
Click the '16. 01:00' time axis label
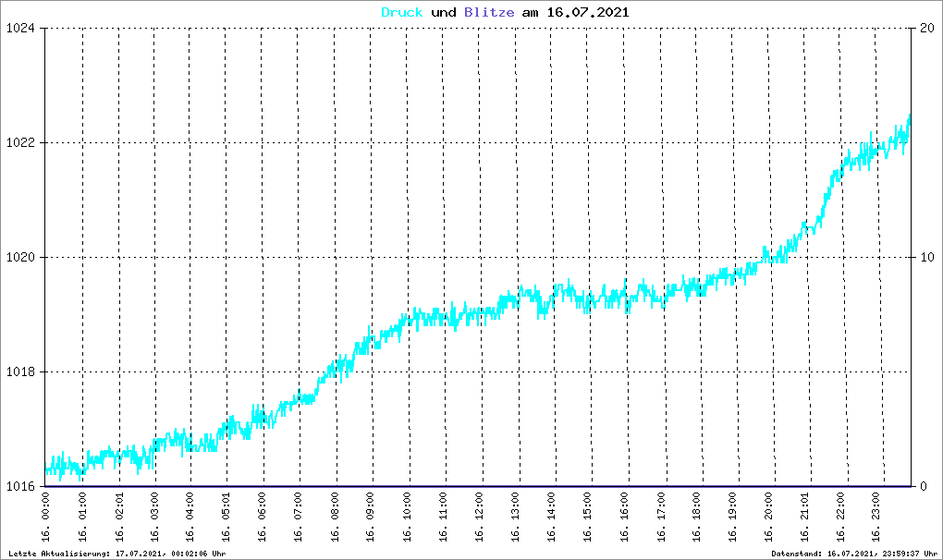pos(82,517)
